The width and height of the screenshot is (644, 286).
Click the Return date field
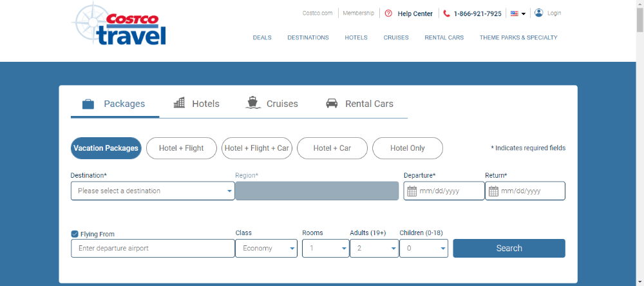click(526, 191)
